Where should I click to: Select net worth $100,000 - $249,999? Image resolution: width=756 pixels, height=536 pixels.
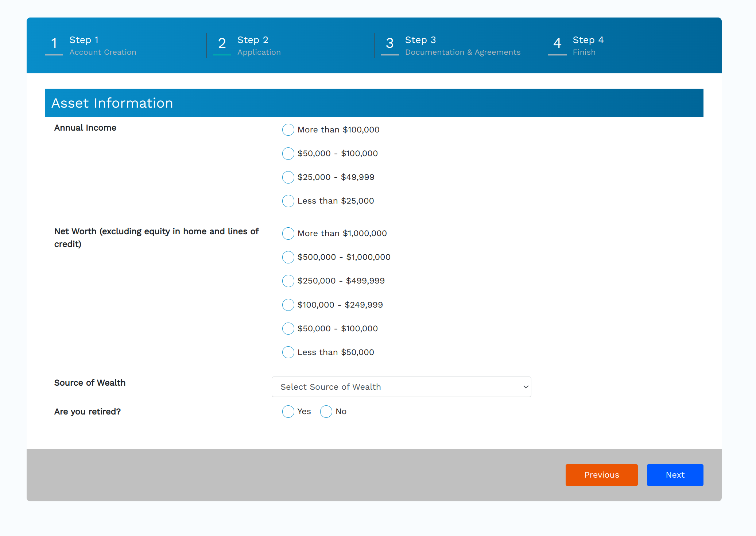288,305
